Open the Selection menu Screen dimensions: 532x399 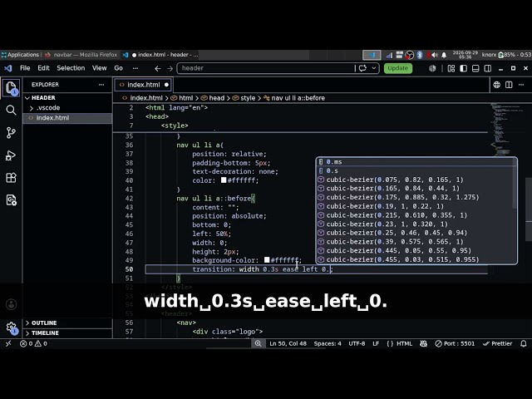pos(71,68)
